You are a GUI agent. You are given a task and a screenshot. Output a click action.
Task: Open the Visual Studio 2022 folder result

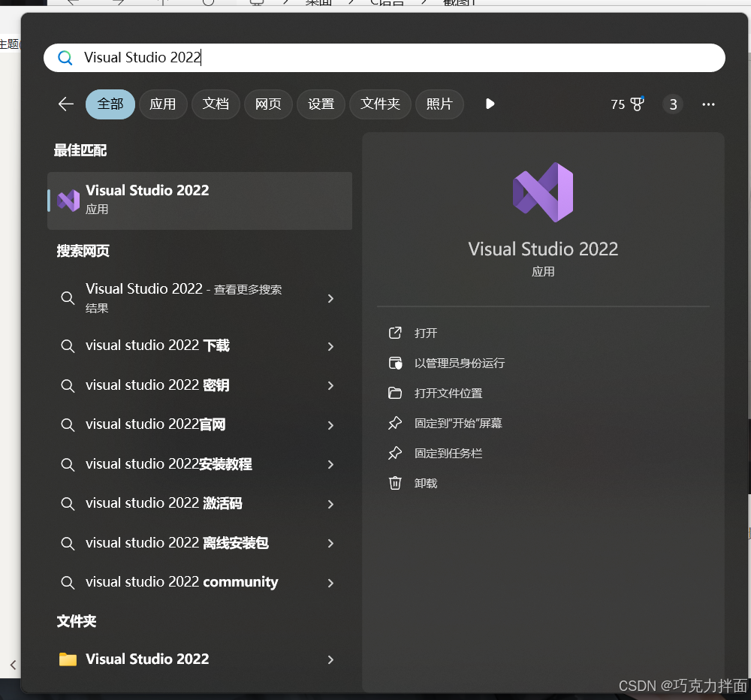200,659
